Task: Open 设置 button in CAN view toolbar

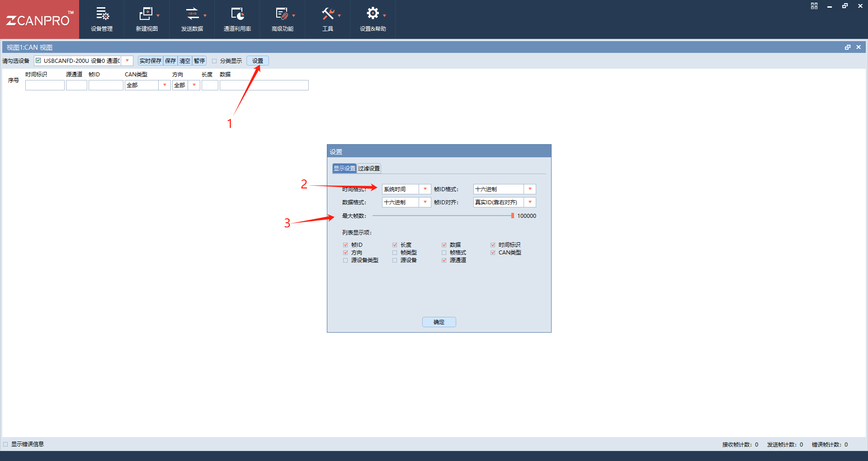Action: pos(258,61)
